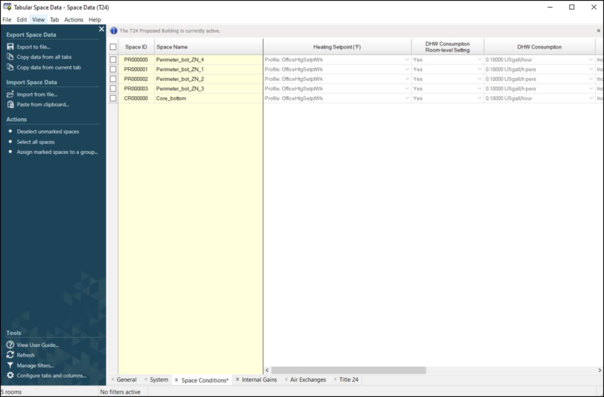Open Heating Setpoint dropdown for Perimeter_bot_ZN_4
604x397 pixels.
click(407, 60)
